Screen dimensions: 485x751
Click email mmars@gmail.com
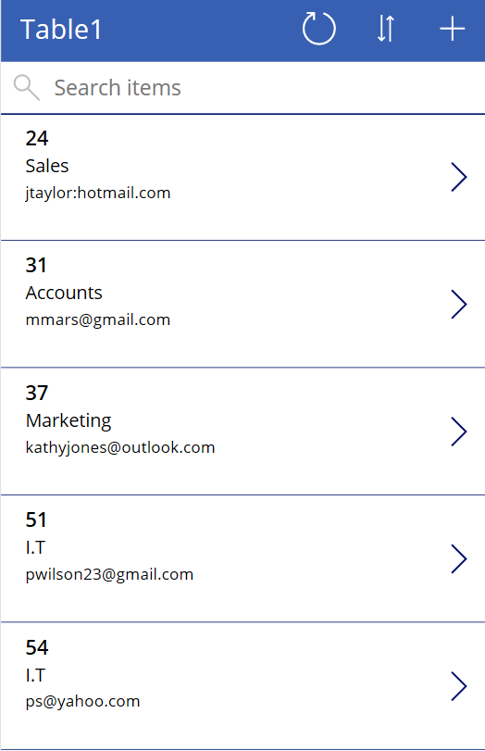98,319
